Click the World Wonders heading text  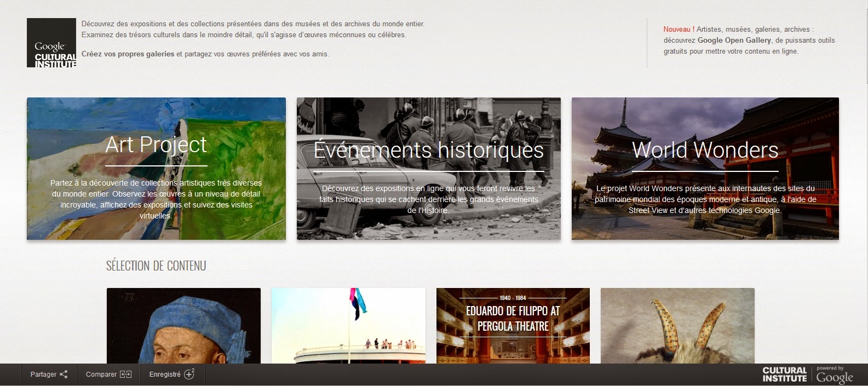pyautogui.click(x=705, y=150)
